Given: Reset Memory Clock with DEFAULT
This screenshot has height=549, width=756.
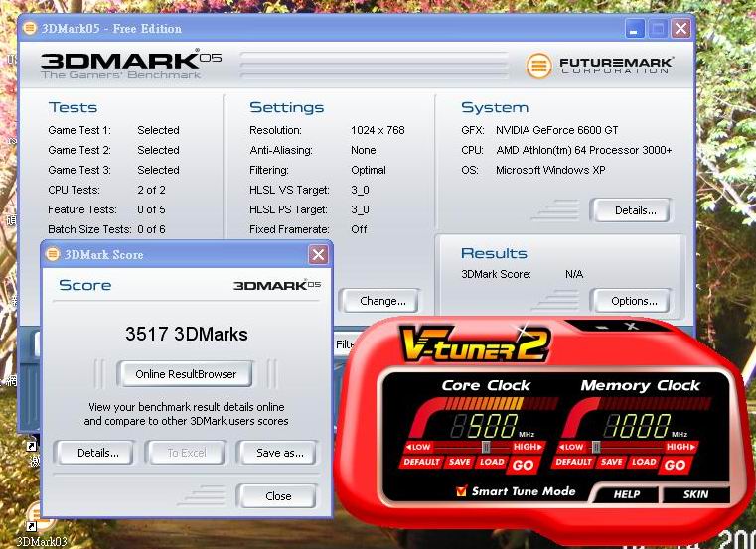Looking at the screenshot, I should pos(573,462).
